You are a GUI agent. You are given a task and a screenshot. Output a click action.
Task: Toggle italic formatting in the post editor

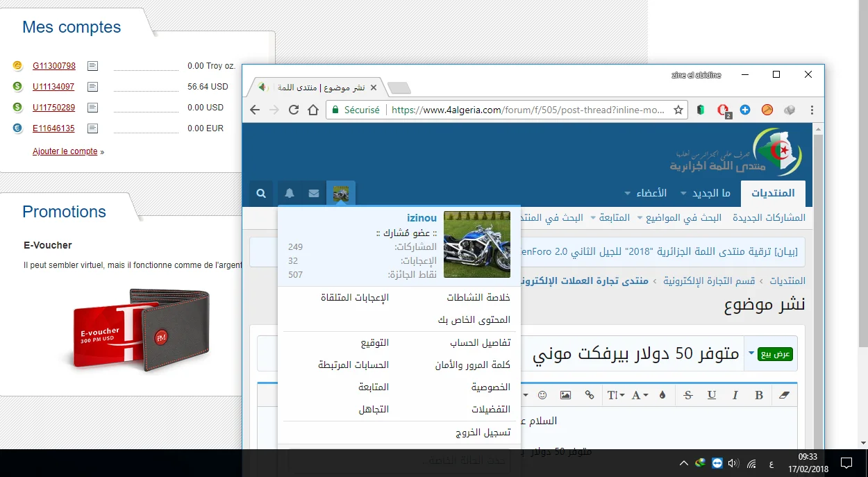click(x=735, y=395)
